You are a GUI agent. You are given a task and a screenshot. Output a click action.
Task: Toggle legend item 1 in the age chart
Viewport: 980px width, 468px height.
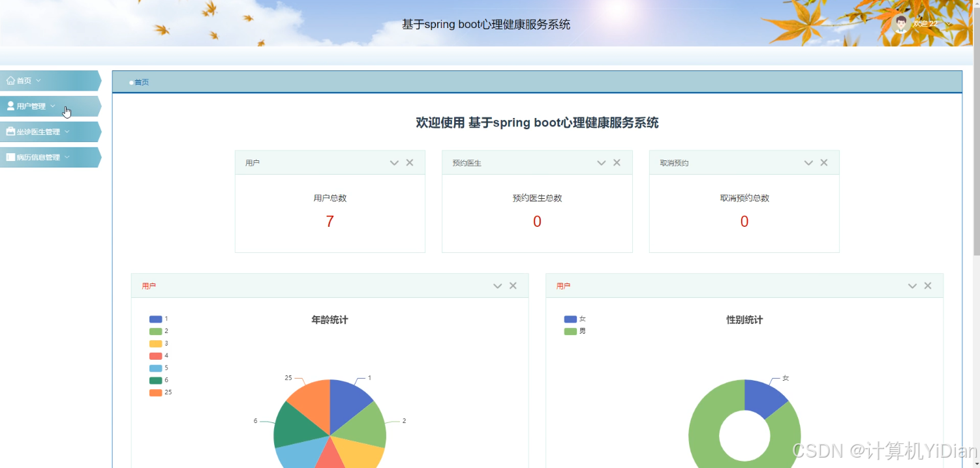point(159,319)
